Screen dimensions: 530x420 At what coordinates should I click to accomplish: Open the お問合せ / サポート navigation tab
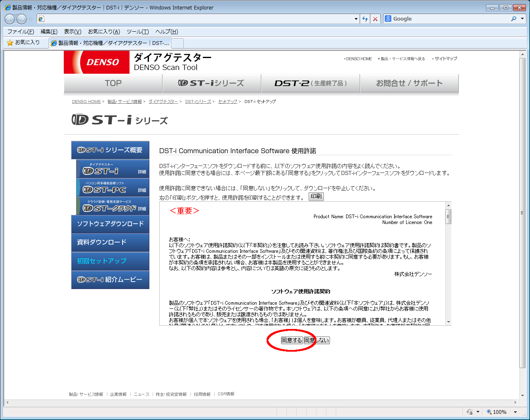pyautogui.click(x=409, y=83)
